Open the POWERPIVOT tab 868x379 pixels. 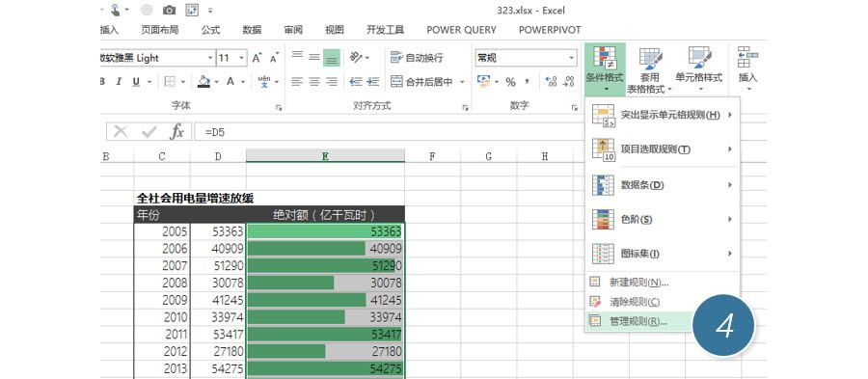[550, 30]
